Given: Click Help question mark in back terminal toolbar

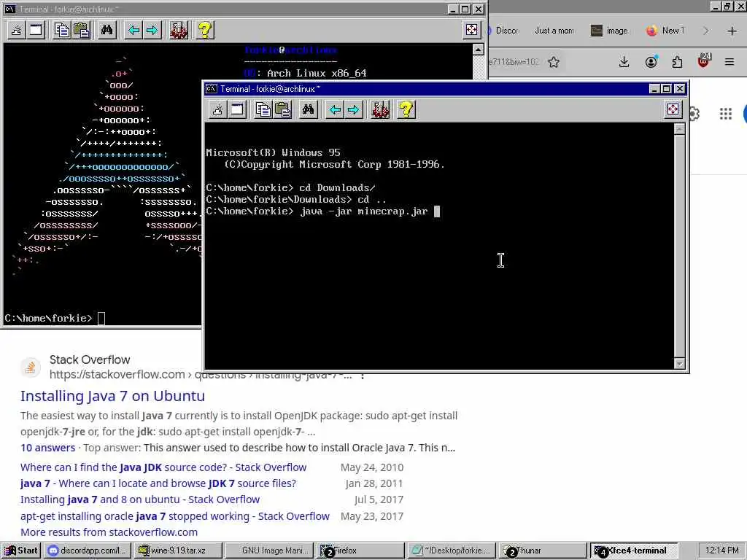Looking at the screenshot, I should click(x=205, y=31).
